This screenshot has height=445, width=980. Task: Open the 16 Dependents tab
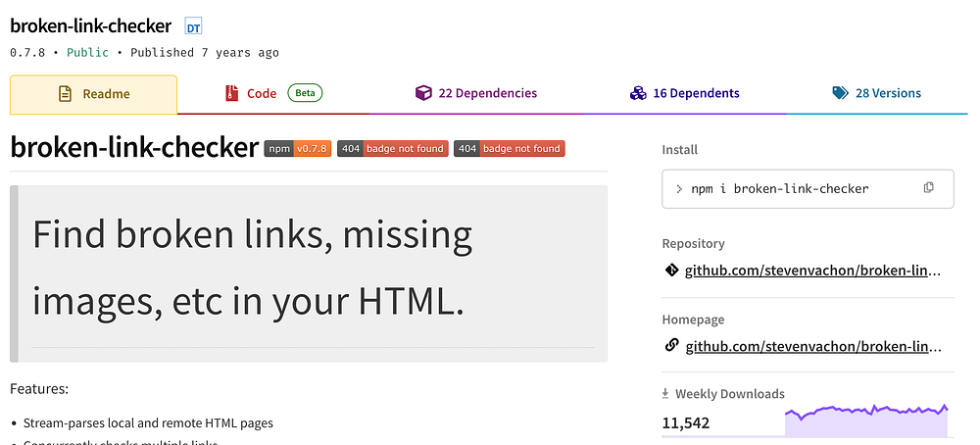[684, 94]
